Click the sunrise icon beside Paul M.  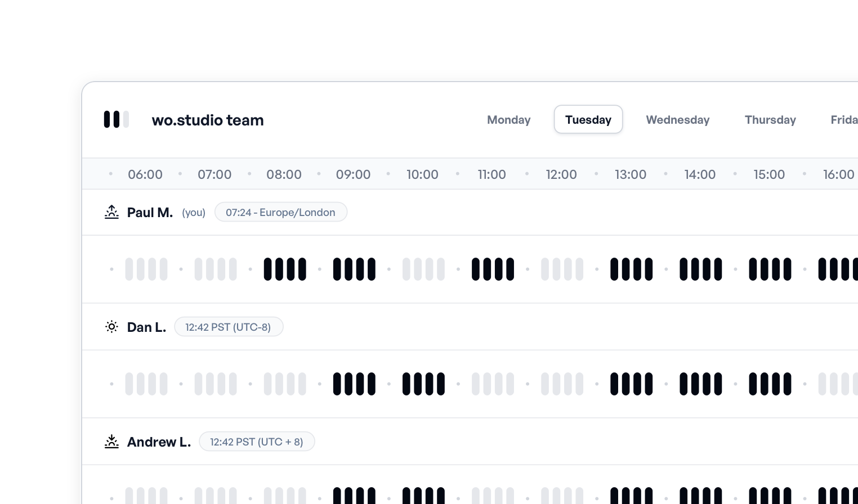coord(111,212)
